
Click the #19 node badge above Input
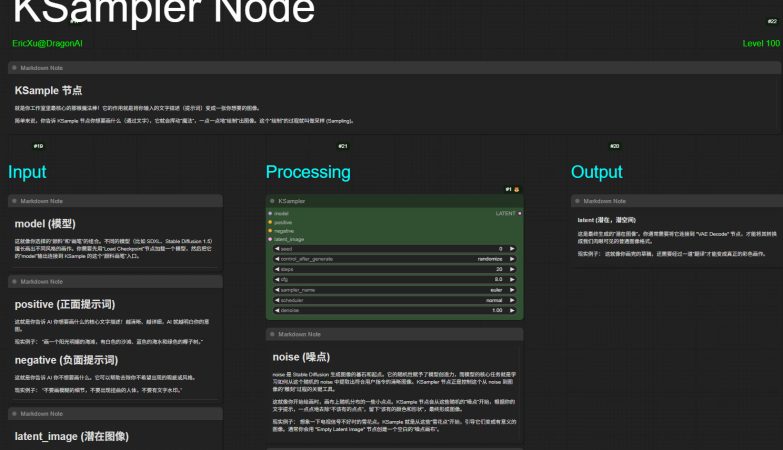39,146
